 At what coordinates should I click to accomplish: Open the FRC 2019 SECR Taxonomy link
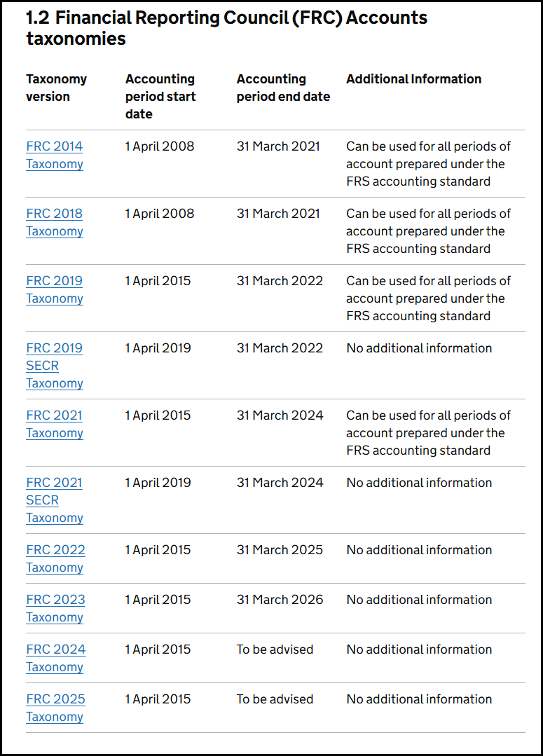55,366
